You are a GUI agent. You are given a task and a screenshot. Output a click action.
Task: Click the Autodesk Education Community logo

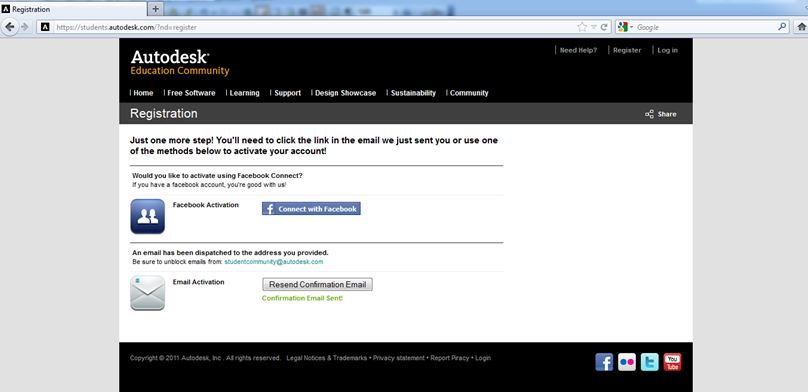click(x=179, y=63)
